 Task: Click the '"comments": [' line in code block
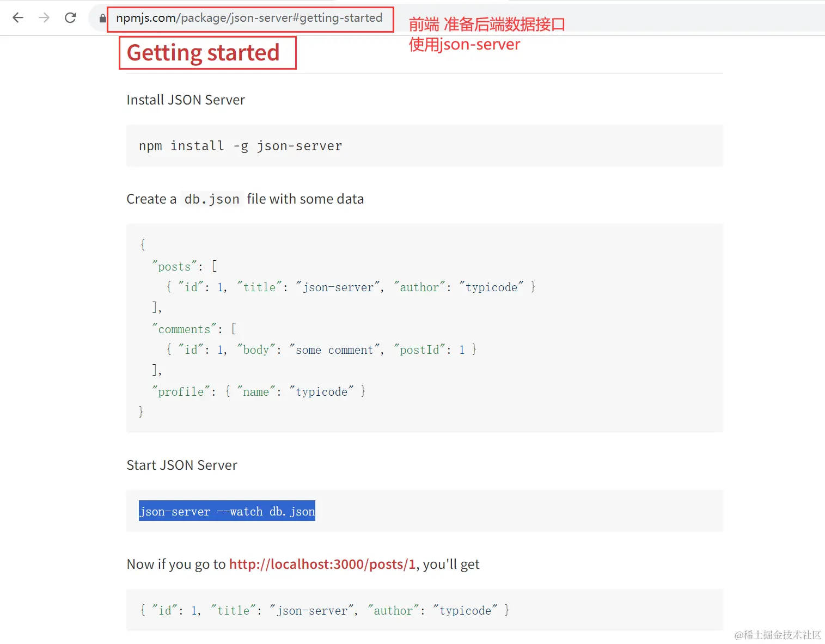coord(194,329)
